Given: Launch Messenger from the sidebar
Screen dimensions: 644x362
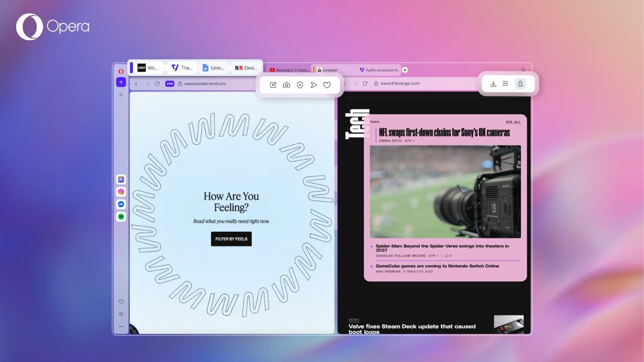Looking at the screenshot, I should [121, 204].
